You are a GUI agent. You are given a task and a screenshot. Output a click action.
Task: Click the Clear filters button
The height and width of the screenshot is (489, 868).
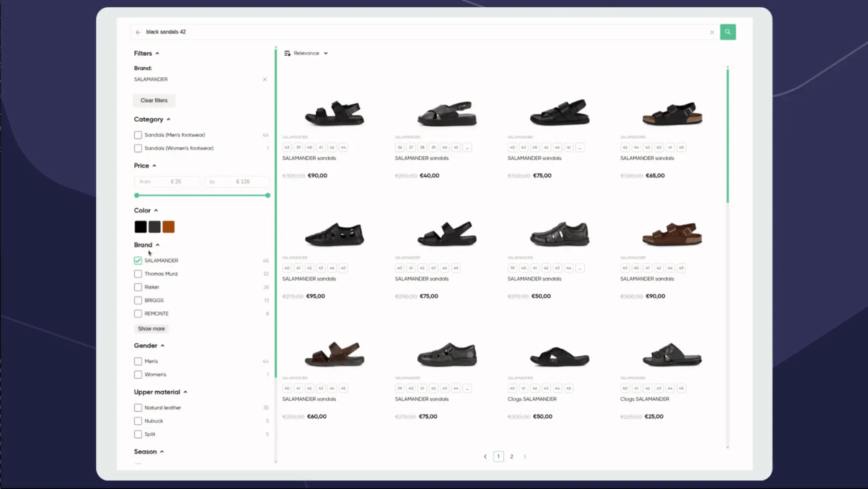(154, 101)
